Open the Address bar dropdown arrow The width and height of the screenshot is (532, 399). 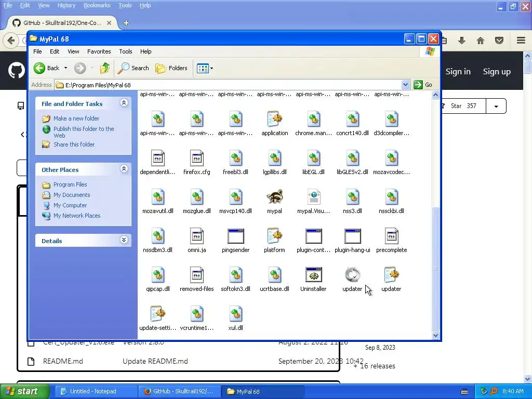[x=405, y=85]
